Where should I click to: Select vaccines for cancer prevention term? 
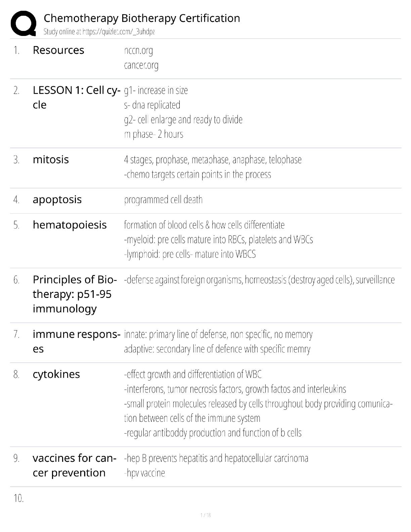coord(75,465)
